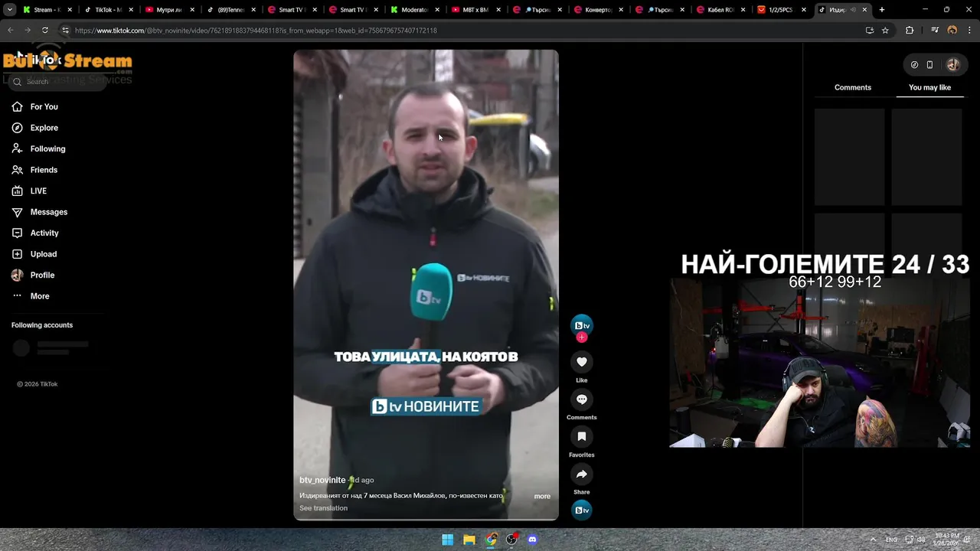Open the bTV sound disc icon
The width and height of the screenshot is (980, 551).
point(582,510)
